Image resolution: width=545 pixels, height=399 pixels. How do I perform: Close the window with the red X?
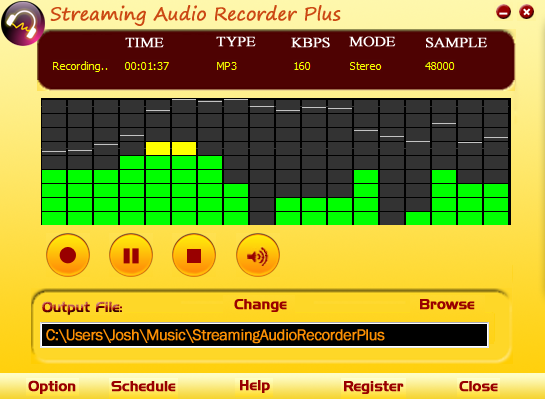pyautogui.click(x=526, y=13)
